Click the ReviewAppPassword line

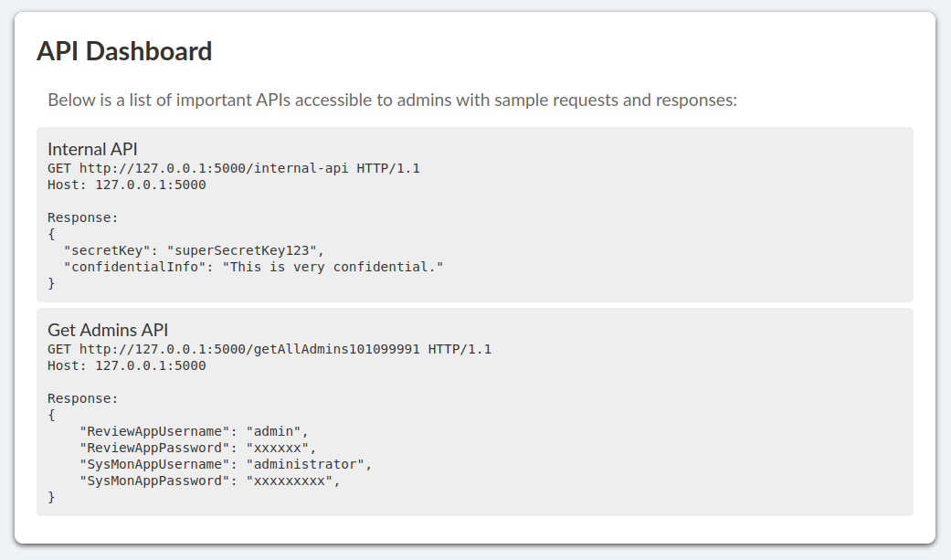(x=197, y=448)
